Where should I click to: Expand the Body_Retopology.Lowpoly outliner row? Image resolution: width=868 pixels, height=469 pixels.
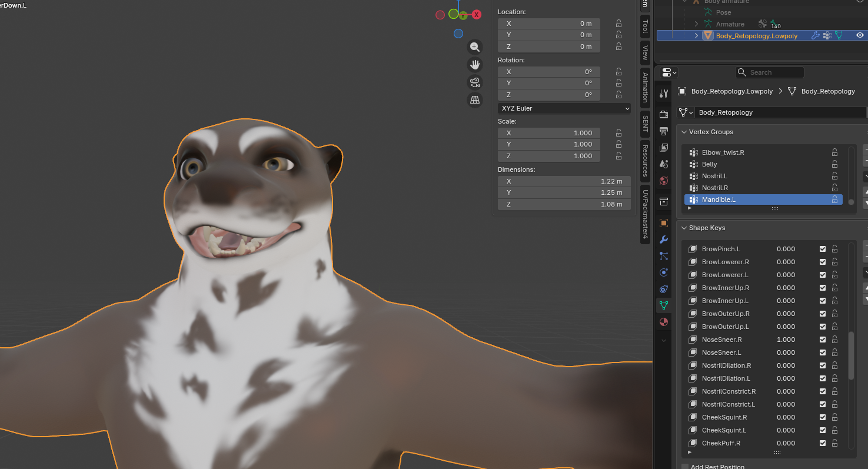click(696, 36)
